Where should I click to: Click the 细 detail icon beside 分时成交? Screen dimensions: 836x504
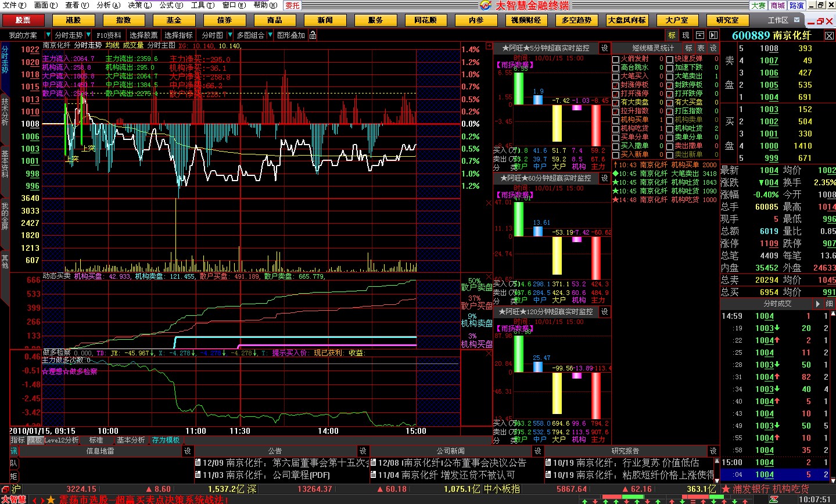pyautogui.click(x=830, y=304)
